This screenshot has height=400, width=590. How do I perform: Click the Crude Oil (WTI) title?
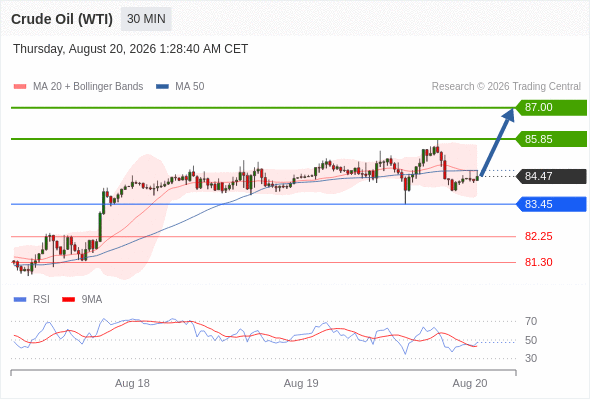click(x=62, y=19)
